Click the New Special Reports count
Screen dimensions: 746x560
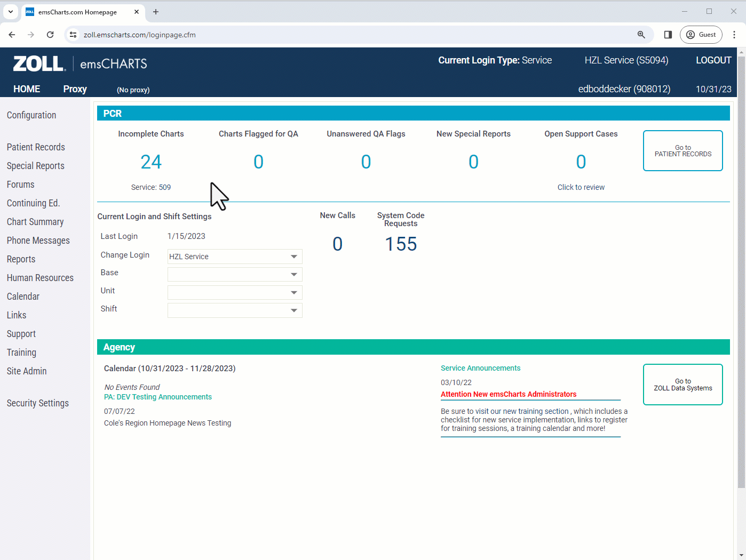click(x=473, y=162)
